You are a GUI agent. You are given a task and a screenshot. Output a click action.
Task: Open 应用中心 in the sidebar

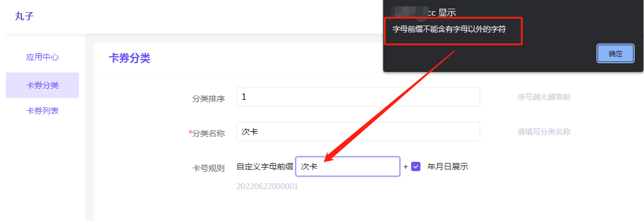42,57
